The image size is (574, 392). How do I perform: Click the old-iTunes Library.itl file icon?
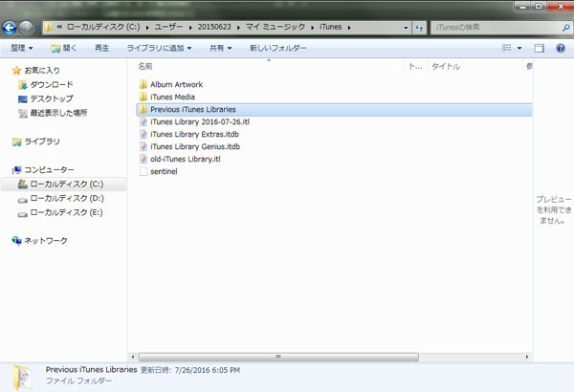click(x=143, y=160)
